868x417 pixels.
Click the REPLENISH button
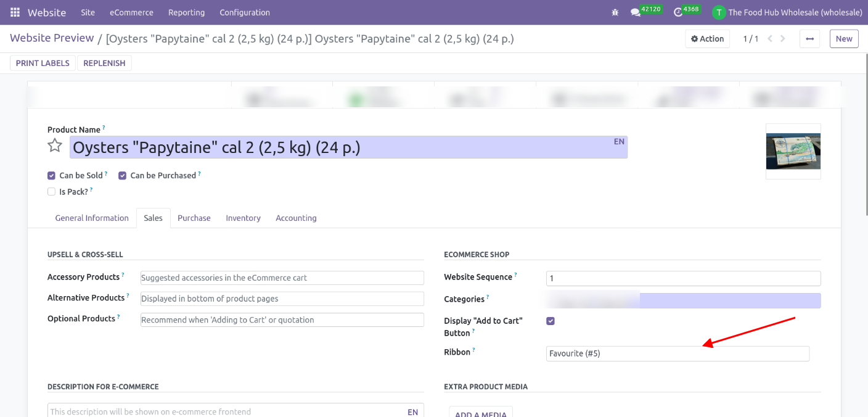click(104, 63)
